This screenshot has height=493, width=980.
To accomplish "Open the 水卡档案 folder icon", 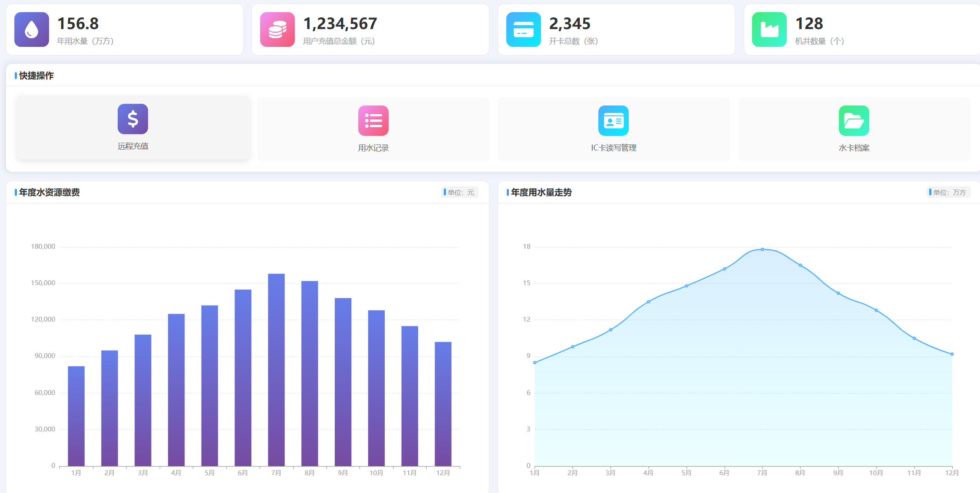I will 854,121.
